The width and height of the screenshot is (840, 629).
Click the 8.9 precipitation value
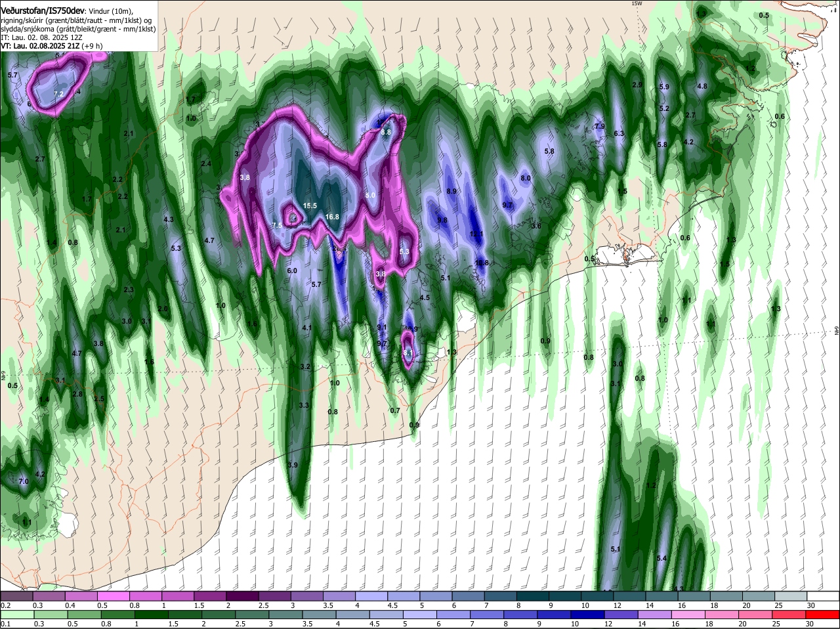tap(451, 191)
